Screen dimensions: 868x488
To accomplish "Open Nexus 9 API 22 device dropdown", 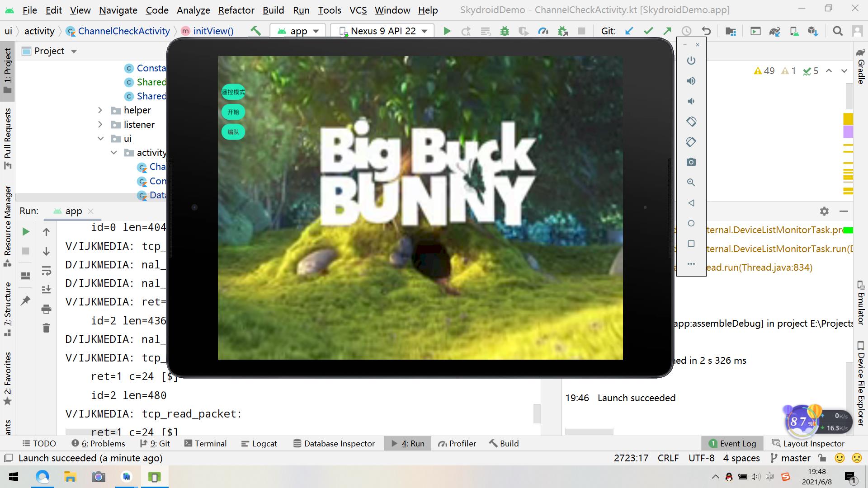I will point(382,31).
